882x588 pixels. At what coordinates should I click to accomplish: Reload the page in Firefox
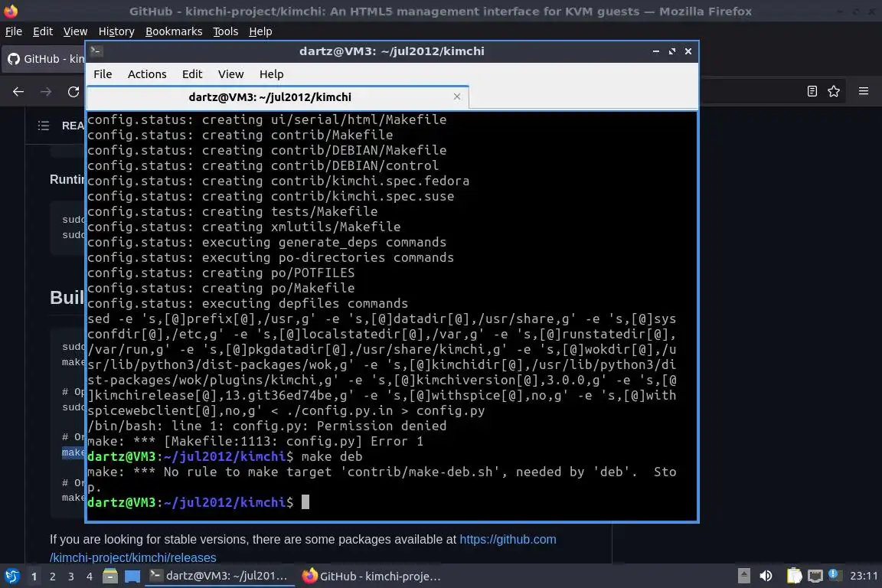pos(73,91)
